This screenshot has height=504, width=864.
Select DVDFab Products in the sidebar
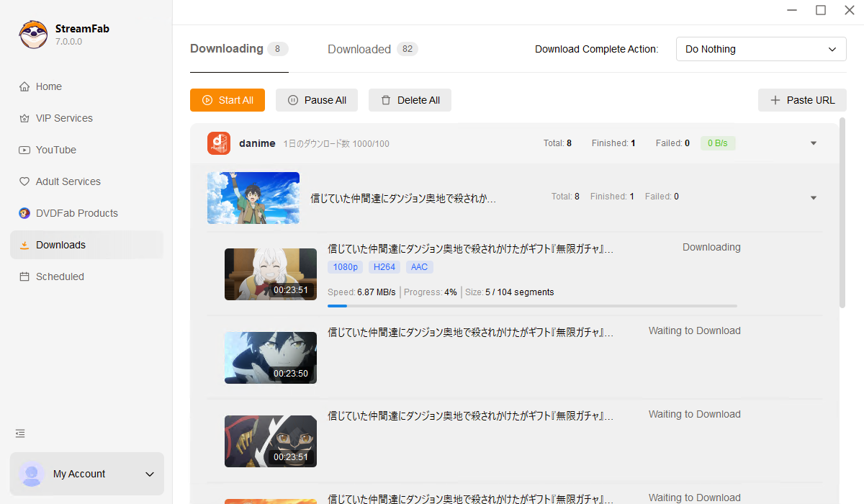coord(76,213)
